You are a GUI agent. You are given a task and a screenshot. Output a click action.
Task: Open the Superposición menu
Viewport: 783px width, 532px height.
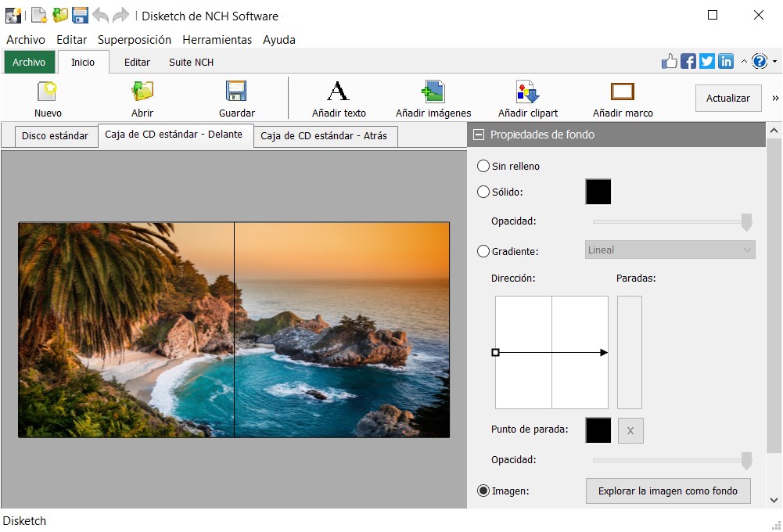click(134, 39)
